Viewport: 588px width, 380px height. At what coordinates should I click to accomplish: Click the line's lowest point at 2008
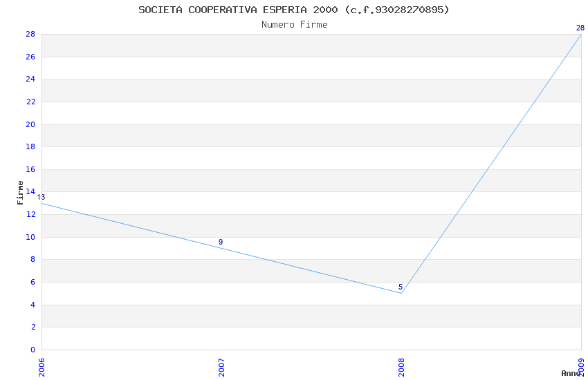pos(402,293)
